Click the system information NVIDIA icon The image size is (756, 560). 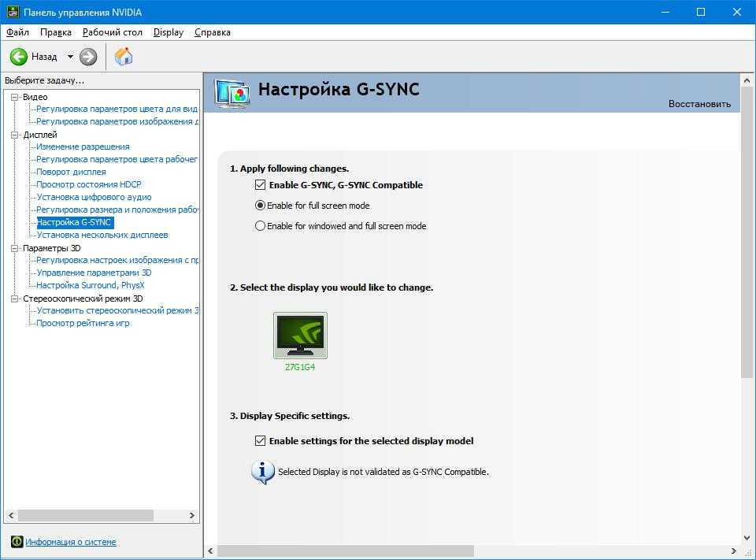click(17, 542)
